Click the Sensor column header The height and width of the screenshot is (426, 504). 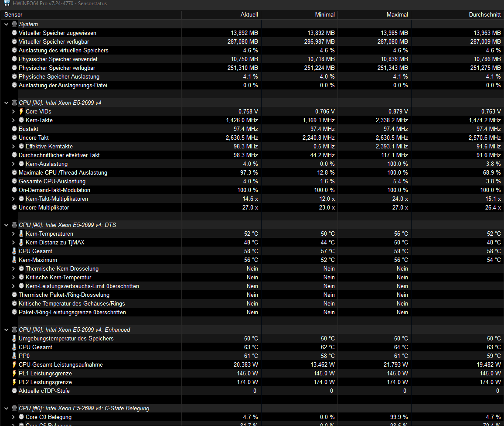tap(91, 15)
